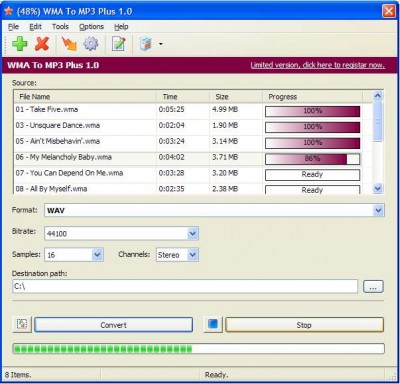
Task: Open the Help menu
Action: pos(121,27)
